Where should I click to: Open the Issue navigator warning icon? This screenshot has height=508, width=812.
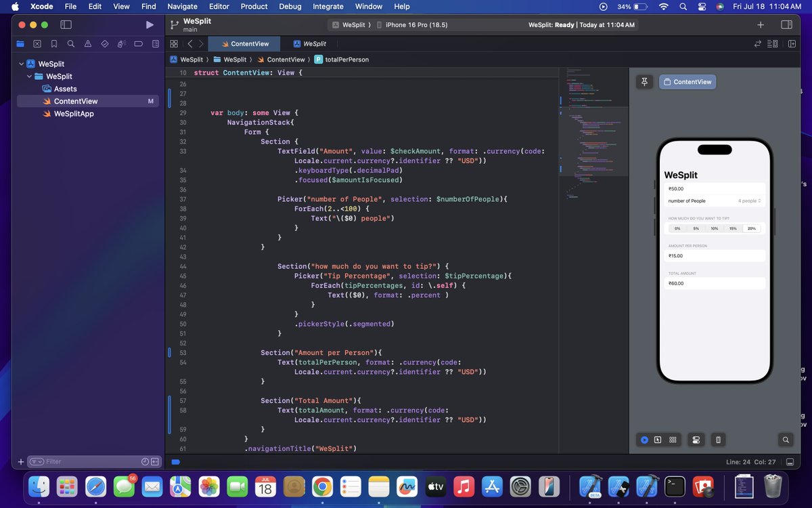click(88, 44)
